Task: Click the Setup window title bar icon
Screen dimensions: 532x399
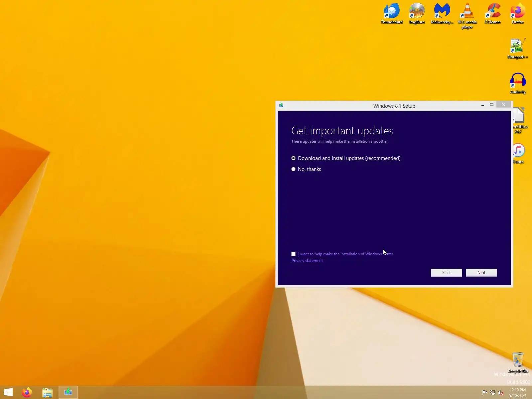Action: point(281,105)
